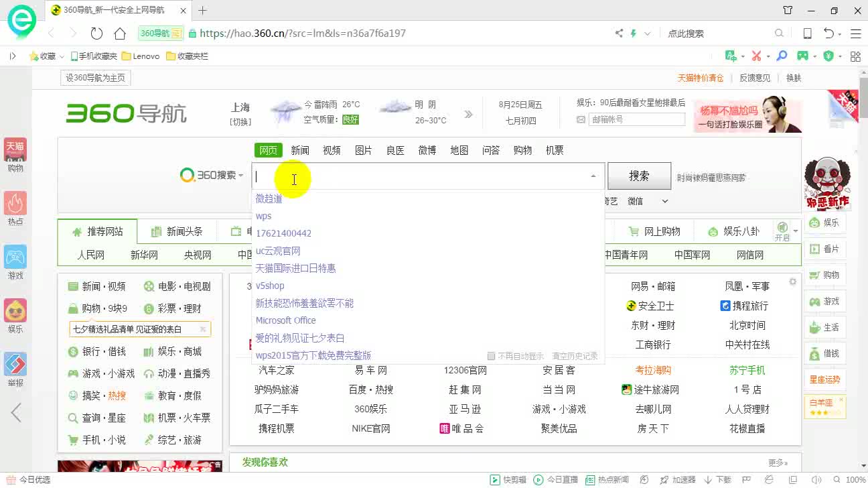This screenshot has width=868, height=488.
Task: Reload the page with refresh icon
Action: point(96,34)
